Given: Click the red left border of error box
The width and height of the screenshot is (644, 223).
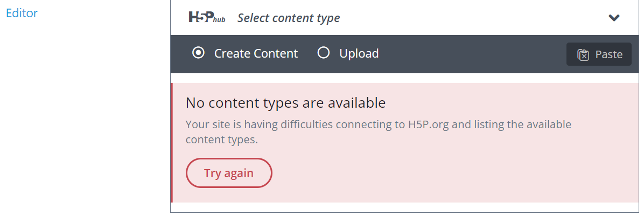Looking at the screenshot, I should [172, 143].
